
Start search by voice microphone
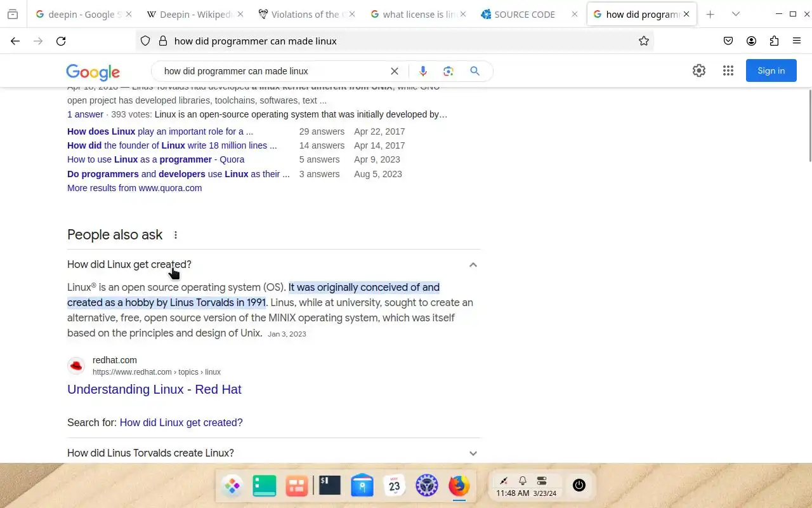pyautogui.click(x=423, y=71)
